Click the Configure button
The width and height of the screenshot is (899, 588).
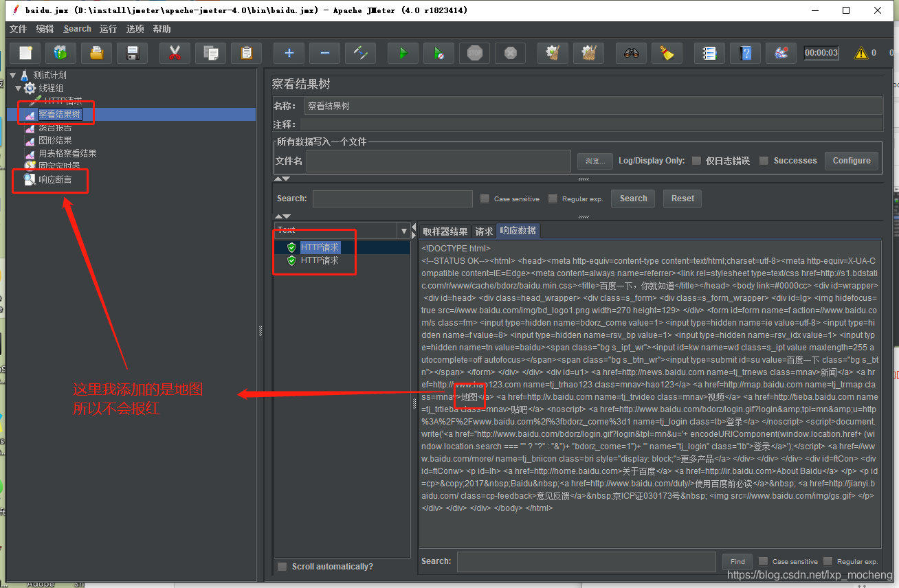(x=852, y=161)
